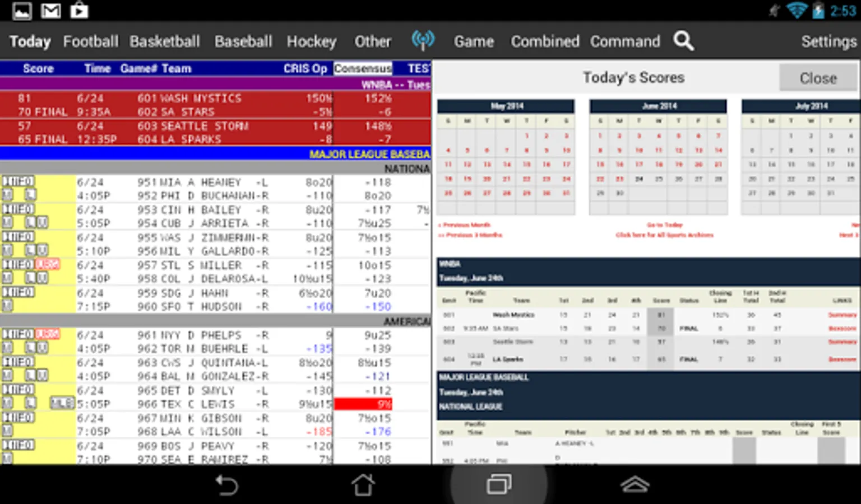Viewport: 861px width, 504px height.
Task: Tap INFO button for 967 MIN Gibson game
Action: coord(18,417)
